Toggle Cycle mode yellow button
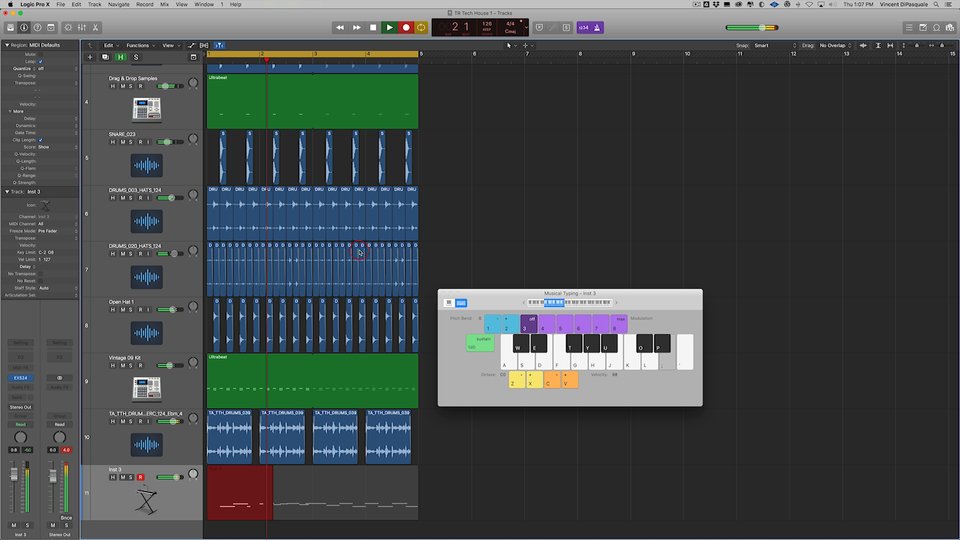Image resolution: width=960 pixels, height=540 pixels. click(x=421, y=28)
